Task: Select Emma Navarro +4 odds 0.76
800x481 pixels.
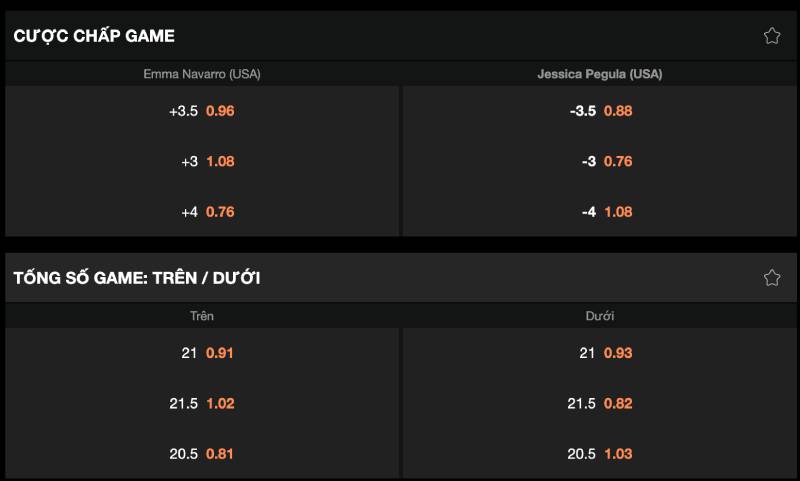Action: pos(202,212)
